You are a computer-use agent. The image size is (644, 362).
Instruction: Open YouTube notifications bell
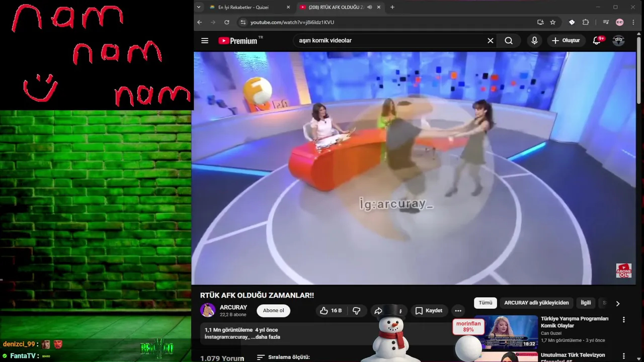(x=597, y=41)
